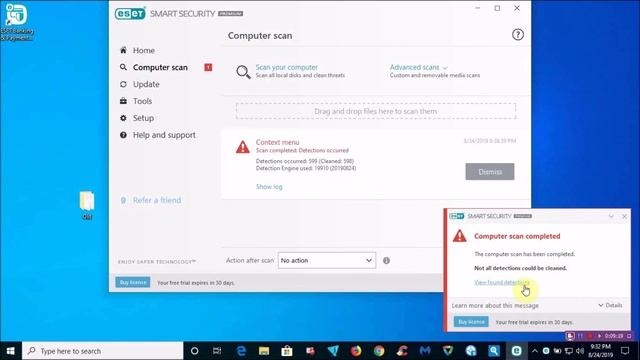Click the red warning triangle in Context menu scan

(x=242, y=147)
